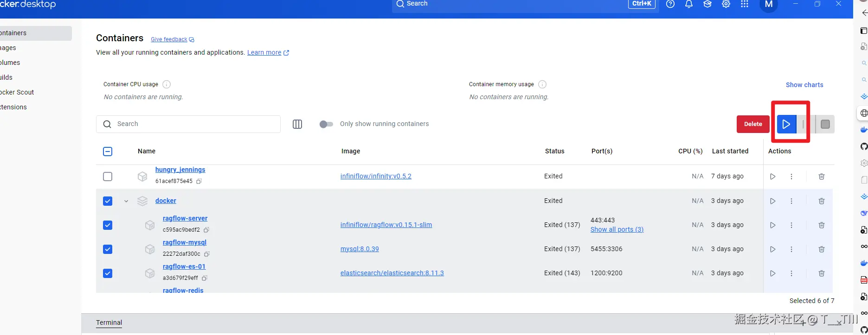Uncheck the ragflow-mysql checkbox

(108, 249)
